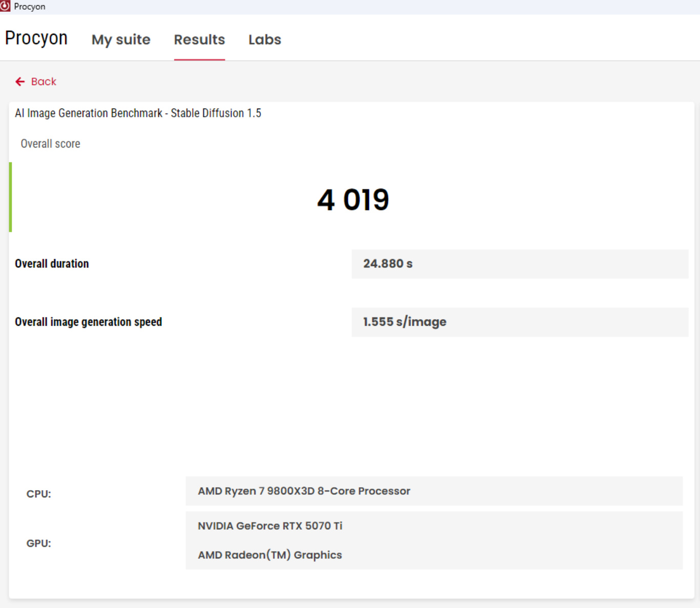Open the My suite tab
700x608 pixels.
coord(121,39)
